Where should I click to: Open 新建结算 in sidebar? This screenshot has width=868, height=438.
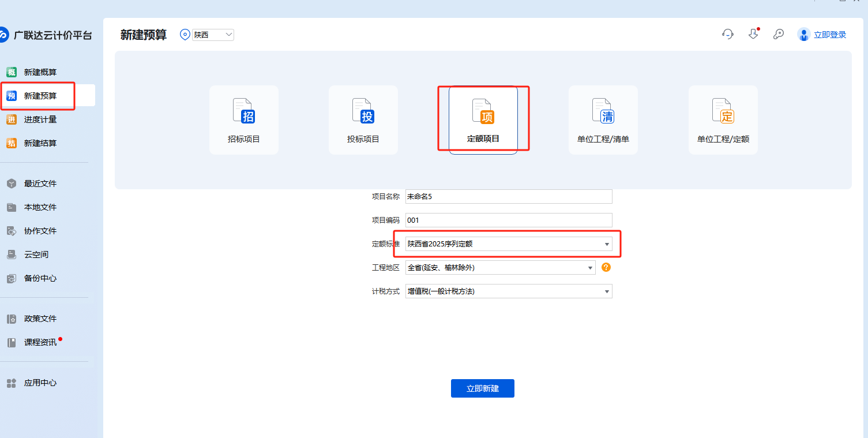point(40,143)
